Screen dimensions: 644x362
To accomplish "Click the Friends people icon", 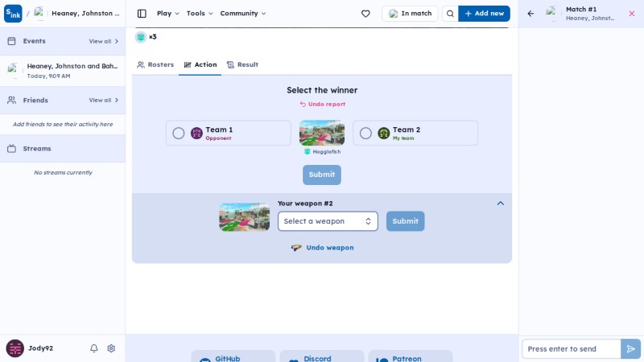I will 11,100.
